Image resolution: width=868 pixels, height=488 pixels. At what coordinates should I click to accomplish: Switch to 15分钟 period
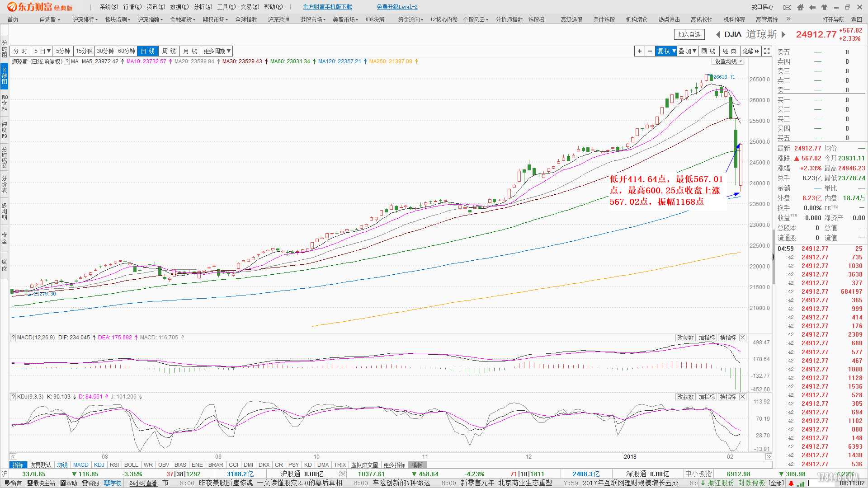84,51
